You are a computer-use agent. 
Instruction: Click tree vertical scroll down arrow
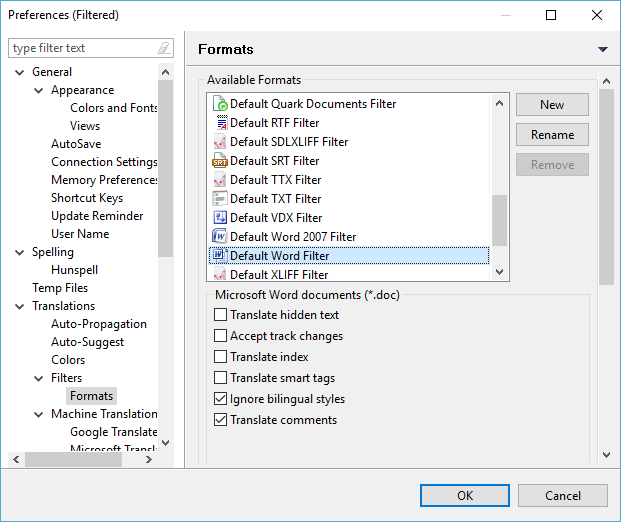click(166, 443)
